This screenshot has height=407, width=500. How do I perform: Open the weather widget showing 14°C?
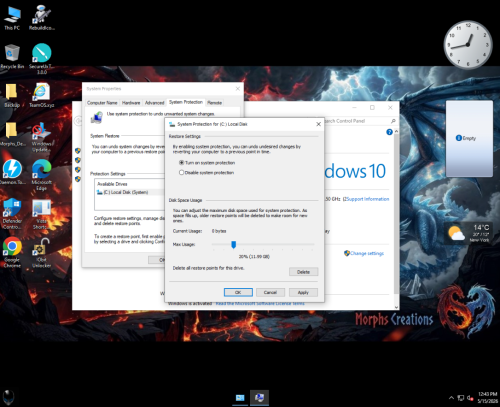click(469, 233)
